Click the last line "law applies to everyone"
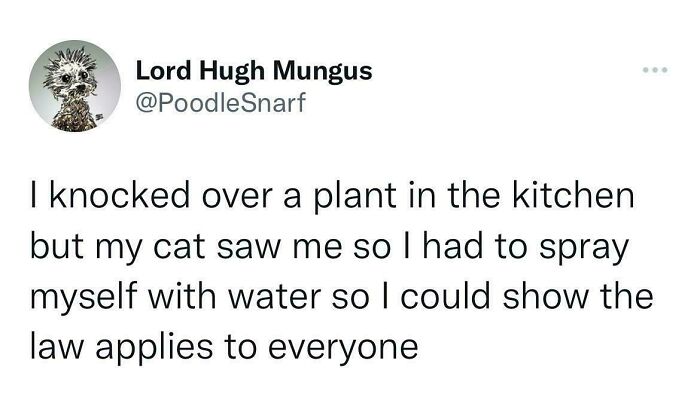Image resolution: width=700 pixels, height=410 pixels. [225, 348]
